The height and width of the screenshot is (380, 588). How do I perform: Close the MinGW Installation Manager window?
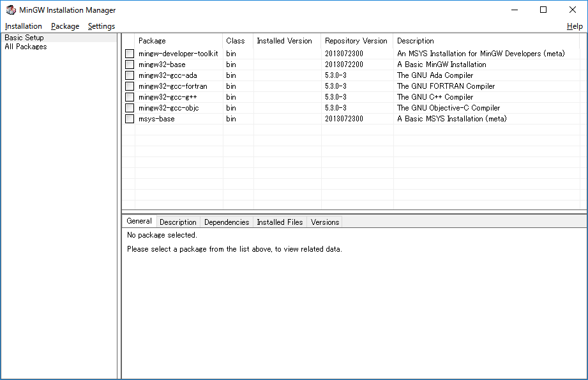click(572, 10)
